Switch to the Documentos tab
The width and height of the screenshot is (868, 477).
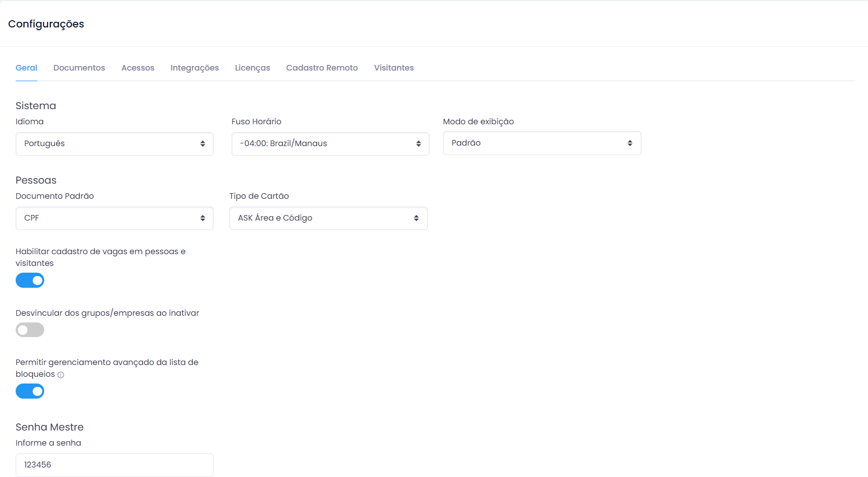[x=79, y=68]
